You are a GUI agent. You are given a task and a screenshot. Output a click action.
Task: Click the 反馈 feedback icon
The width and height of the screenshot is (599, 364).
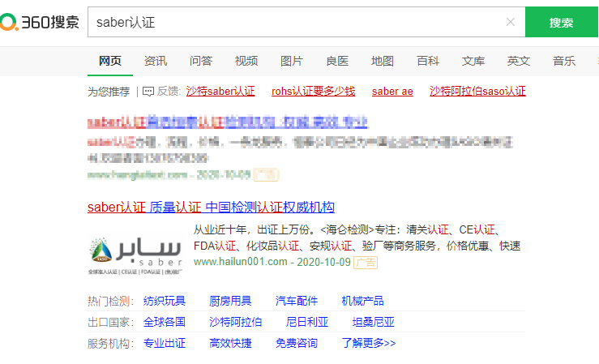click(x=148, y=91)
